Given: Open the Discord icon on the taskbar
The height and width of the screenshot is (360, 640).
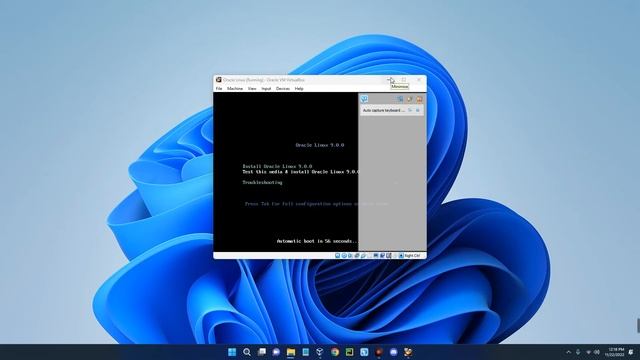Looking at the screenshot, I should click(393, 352).
